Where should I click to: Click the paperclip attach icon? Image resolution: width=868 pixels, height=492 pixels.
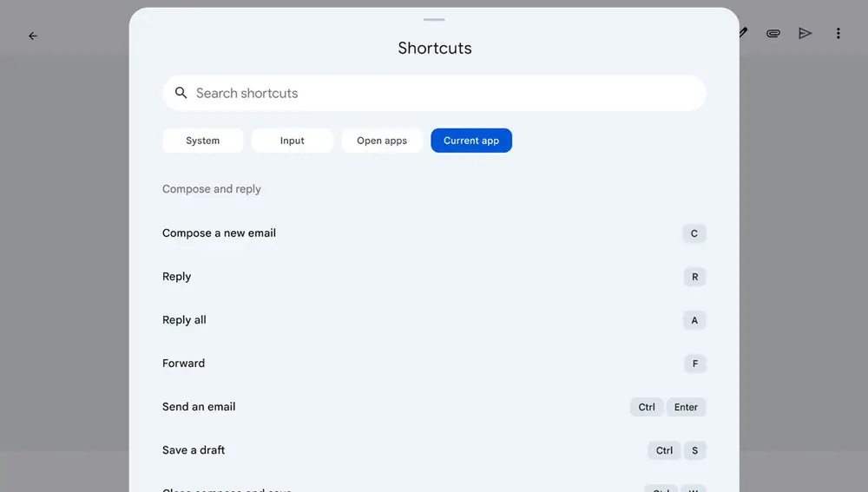(773, 34)
